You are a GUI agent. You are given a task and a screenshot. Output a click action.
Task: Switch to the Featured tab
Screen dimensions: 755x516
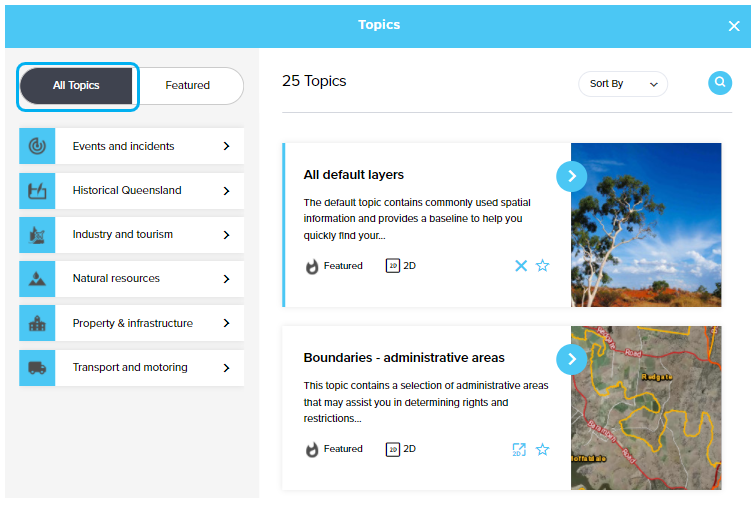click(188, 86)
